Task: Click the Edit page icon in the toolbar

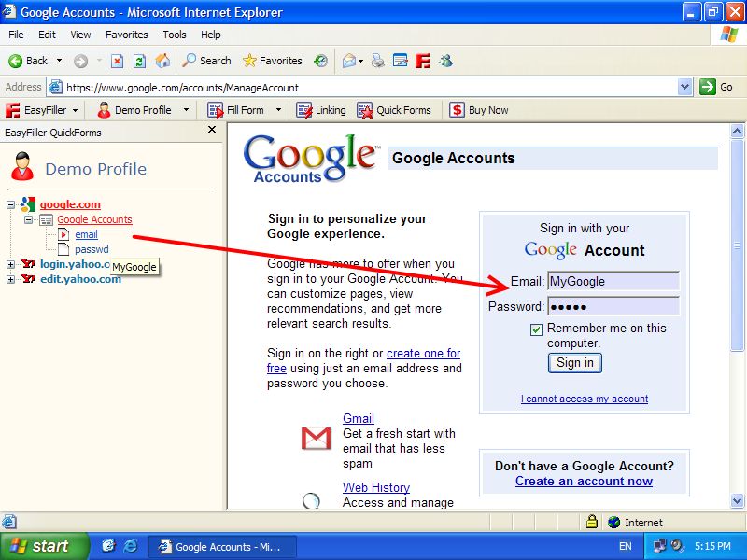Action: pyautogui.click(x=401, y=61)
